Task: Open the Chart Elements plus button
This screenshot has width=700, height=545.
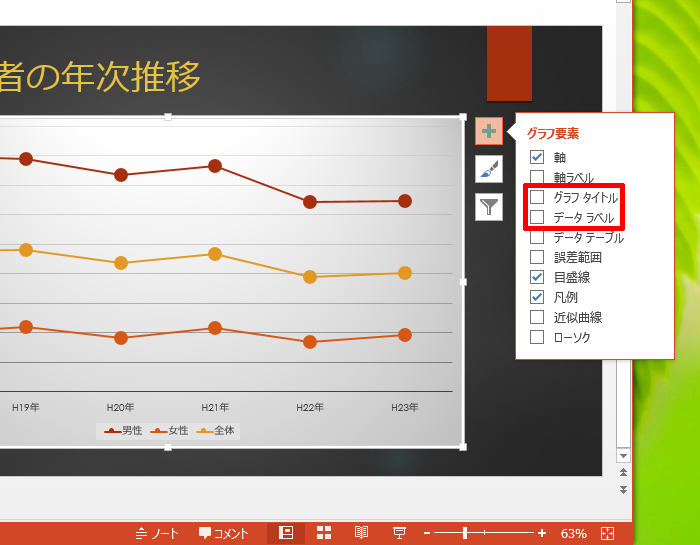Action: 489,131
